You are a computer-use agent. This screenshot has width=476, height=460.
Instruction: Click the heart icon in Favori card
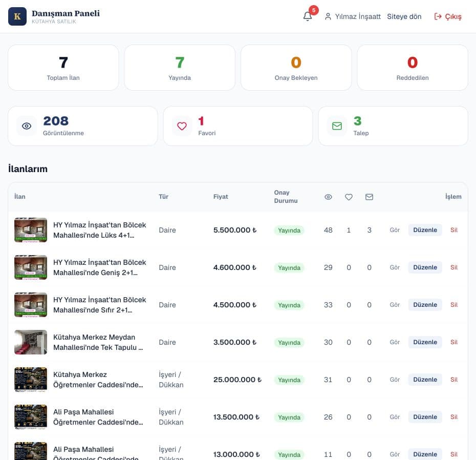182,126
